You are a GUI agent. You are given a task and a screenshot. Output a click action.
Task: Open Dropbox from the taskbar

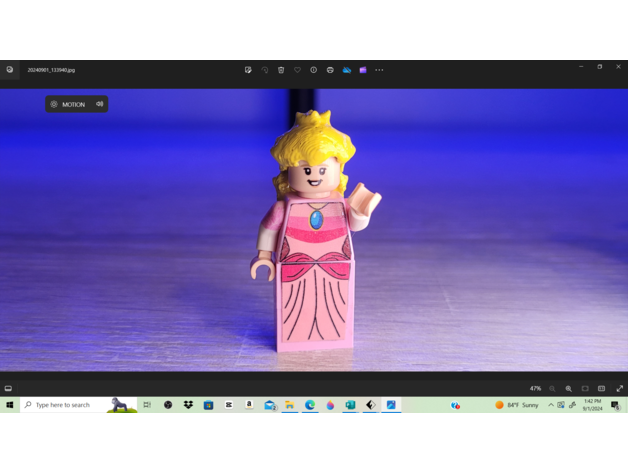[x=188, y=405]
